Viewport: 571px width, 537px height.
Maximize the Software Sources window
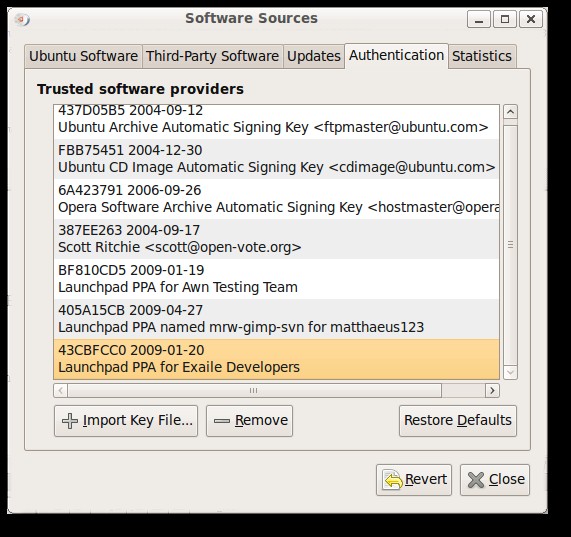click(x=505, y=19)
